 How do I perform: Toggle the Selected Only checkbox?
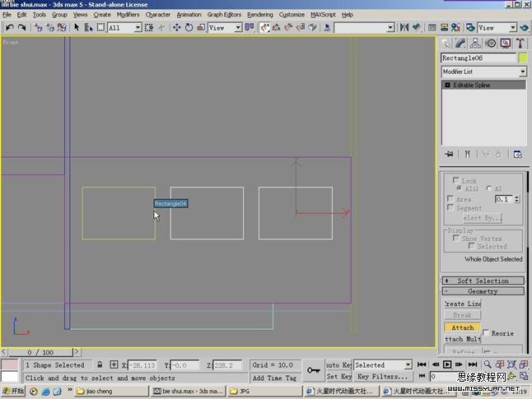click(x=471, y=246)
